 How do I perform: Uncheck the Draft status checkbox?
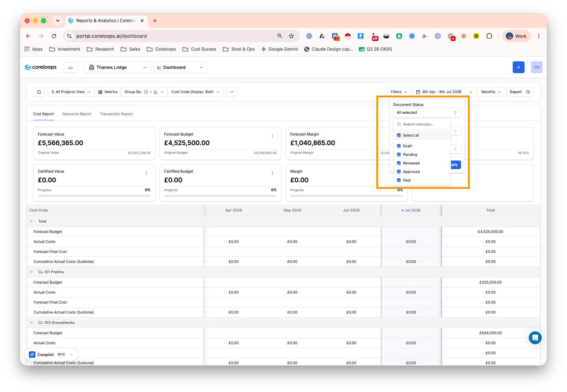[x=399, y=146]
